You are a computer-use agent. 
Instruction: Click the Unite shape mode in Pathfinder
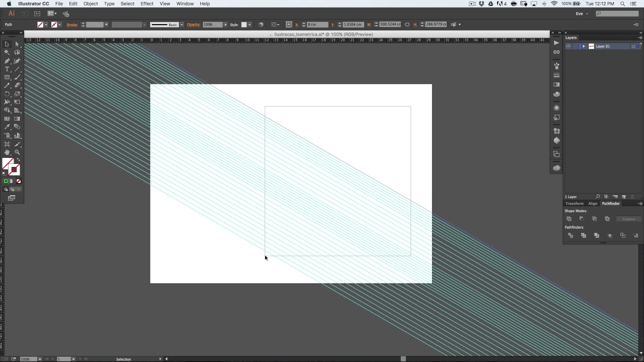[x=569, y=219]
